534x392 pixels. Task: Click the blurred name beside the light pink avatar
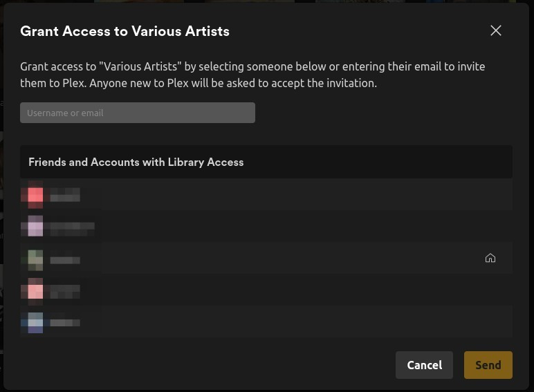65,290
